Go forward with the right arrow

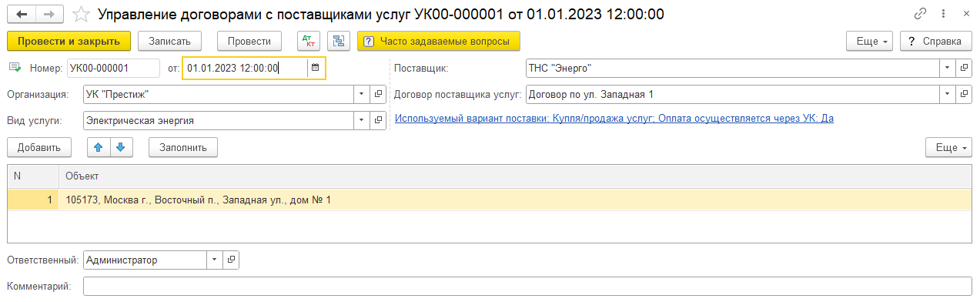[x=49, y=14]
